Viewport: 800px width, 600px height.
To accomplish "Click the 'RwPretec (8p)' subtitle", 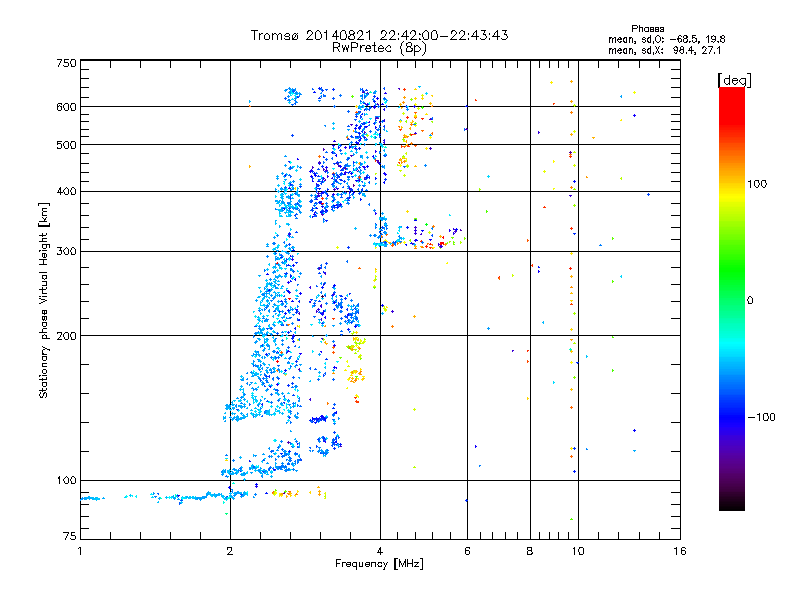I will 379,48.
